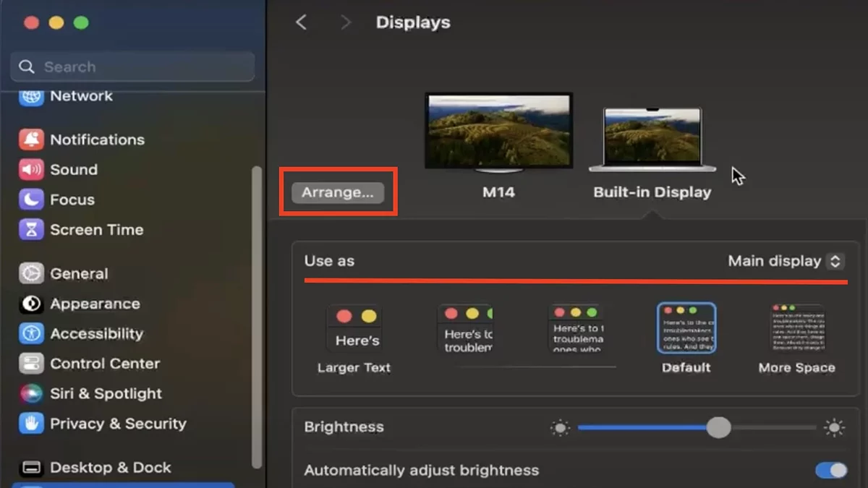Click the Focus label in sidebar
Image resolution: width=868 pixels, height=488 pixels.
click(x=72, y=200)
